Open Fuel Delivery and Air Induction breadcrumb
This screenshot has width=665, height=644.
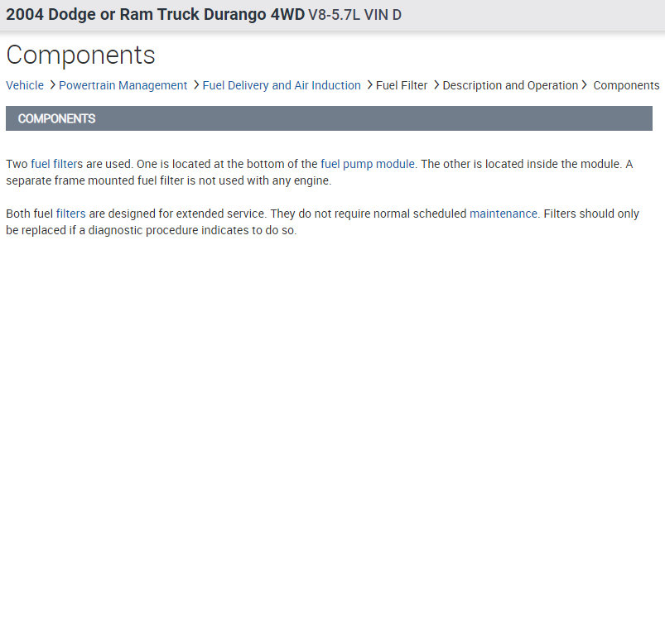pyautogui.click(x=282, y=85)
